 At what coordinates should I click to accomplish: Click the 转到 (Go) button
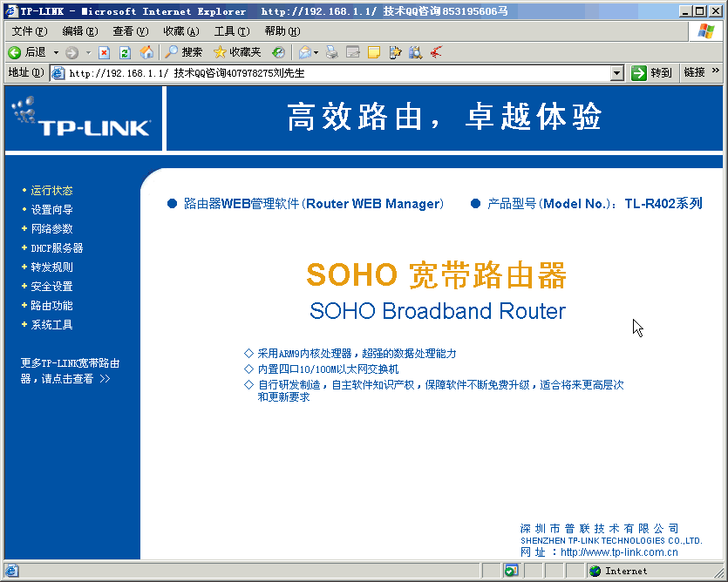pyautogui.click(x=651, y=73)
